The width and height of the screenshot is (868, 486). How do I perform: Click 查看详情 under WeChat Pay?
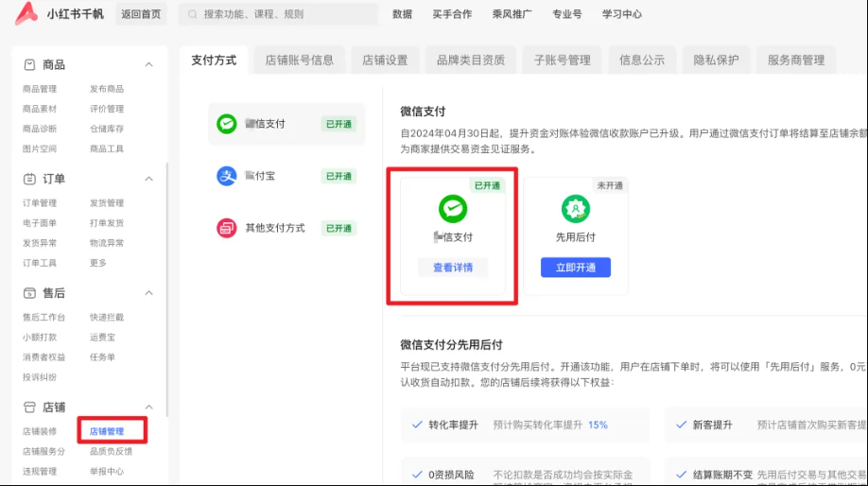tap(453, 268)
